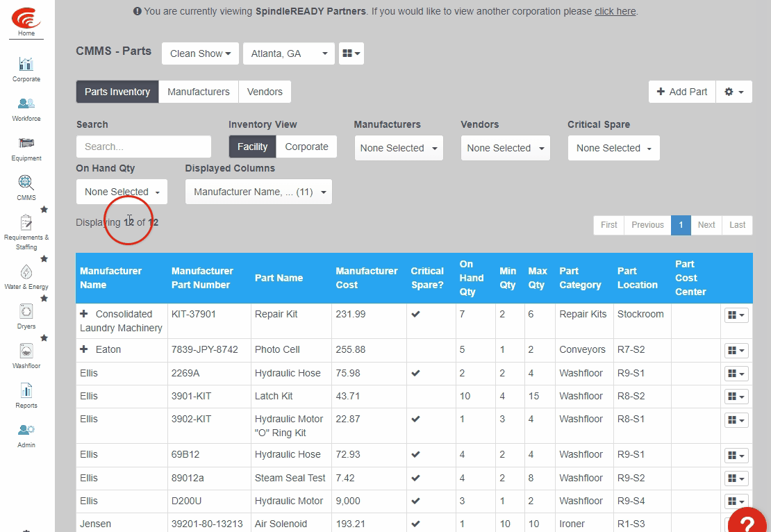Viewport: 771px width, 532px height.
Task: Expand the Consolidated Laundry Machinery row plus icon
Action: pos(84,314)
